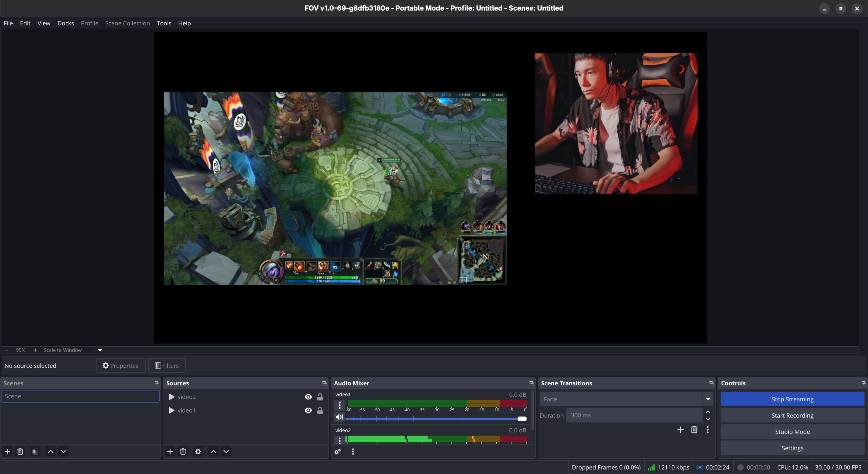Image resolution: width=868 pixels, height=474 pixels.
Task: Open the Tools menu
Action: (164, 23)
